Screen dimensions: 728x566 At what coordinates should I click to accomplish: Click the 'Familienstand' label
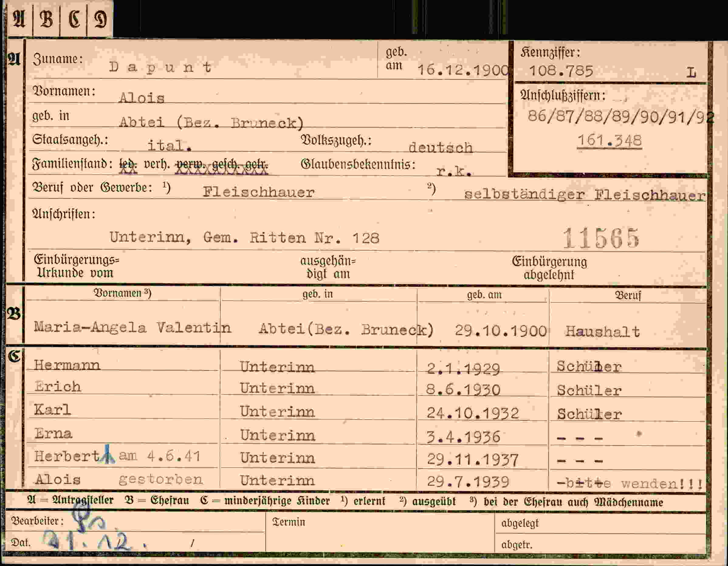(72, 164)
